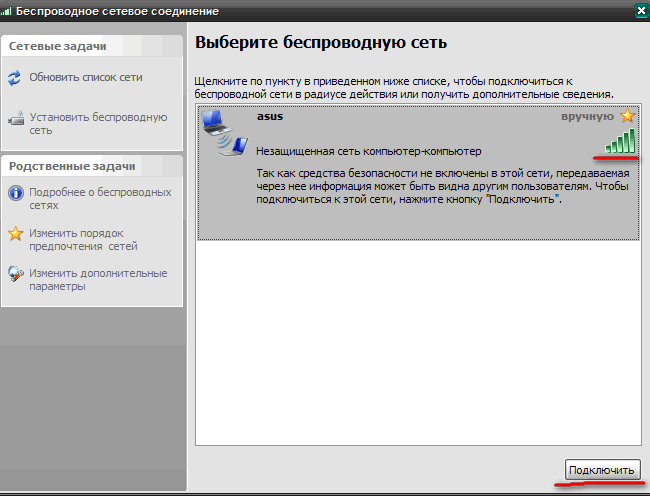
Task: Close the Беспроводное сетевое соединение window
Action: tap(641, 11)
